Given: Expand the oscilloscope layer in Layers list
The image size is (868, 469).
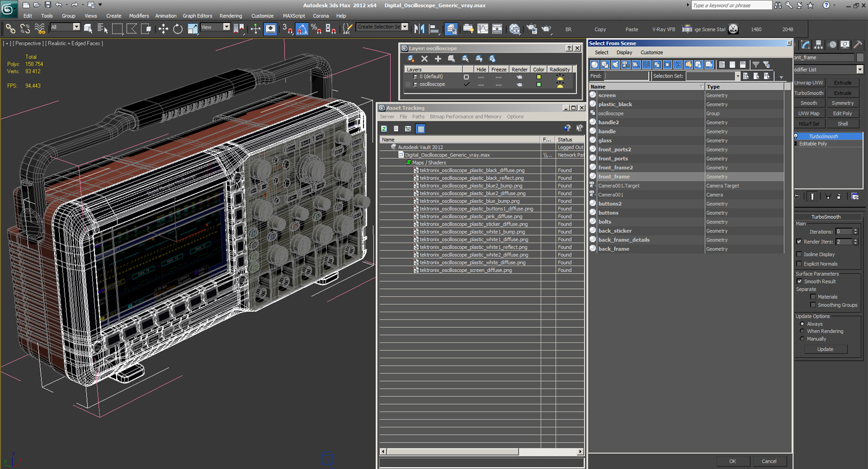Looking at the screenshot, I should pyautogui.click(x=408, y=84).
